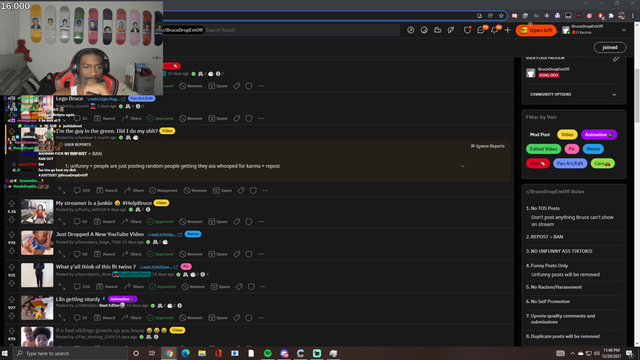Expand the Community Options section

(x=573, y=94)
